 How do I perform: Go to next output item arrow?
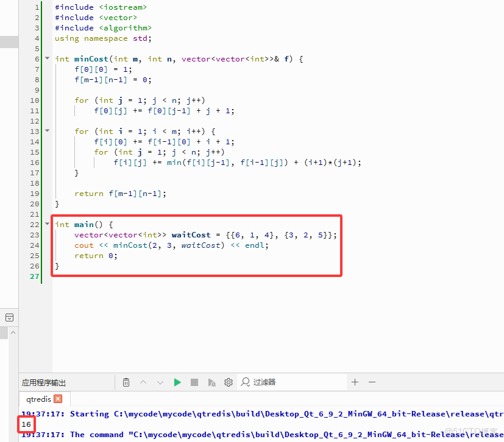[160, 382]
